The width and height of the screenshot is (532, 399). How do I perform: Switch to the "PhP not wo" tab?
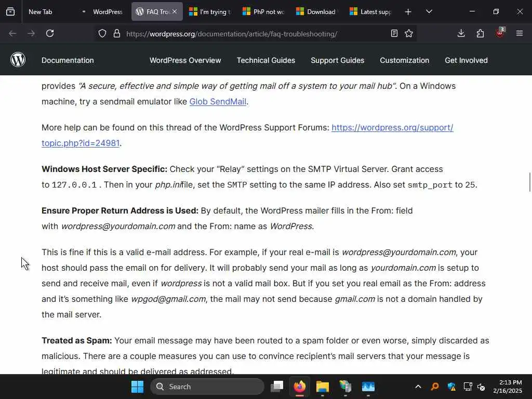click(263, 11)
